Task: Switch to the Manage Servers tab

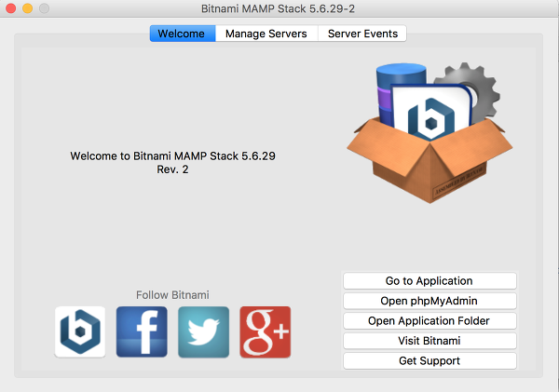Action: point(266,34)
